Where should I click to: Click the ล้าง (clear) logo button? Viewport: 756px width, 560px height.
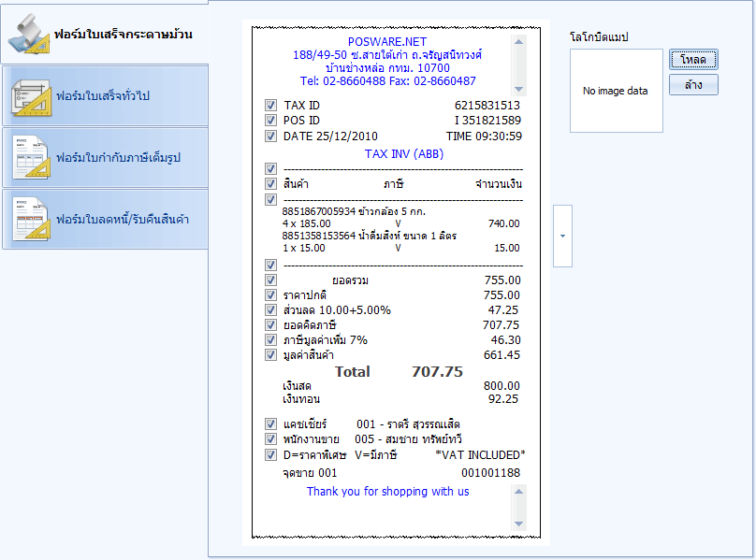coord(693,85)
